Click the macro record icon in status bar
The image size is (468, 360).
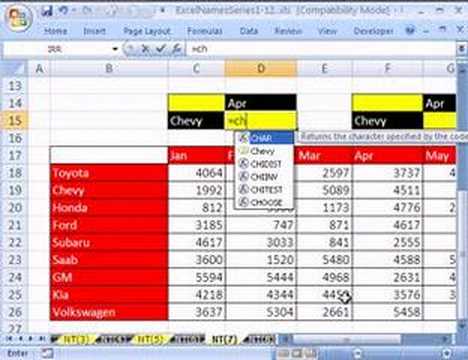tap(47, 353)
